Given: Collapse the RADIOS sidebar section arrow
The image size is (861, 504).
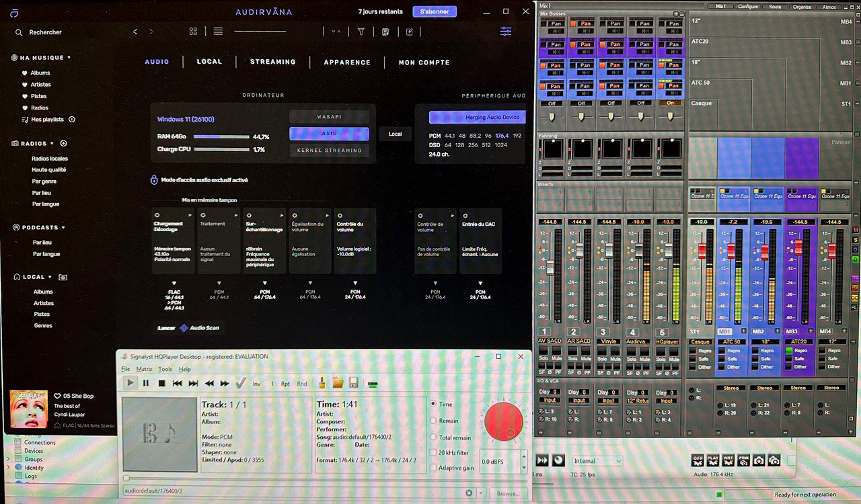Looking at the screenshot, I should click(53, 143).
